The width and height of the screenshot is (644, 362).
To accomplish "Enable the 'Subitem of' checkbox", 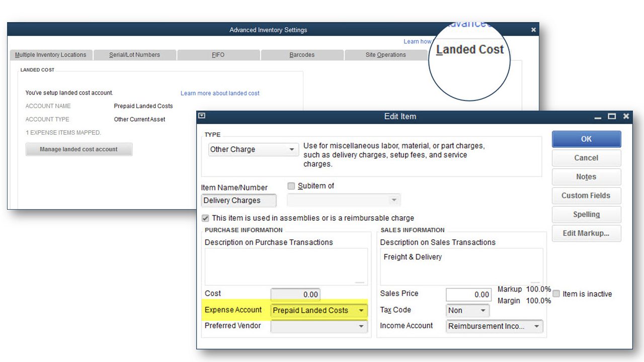I will tap(291, 186).
